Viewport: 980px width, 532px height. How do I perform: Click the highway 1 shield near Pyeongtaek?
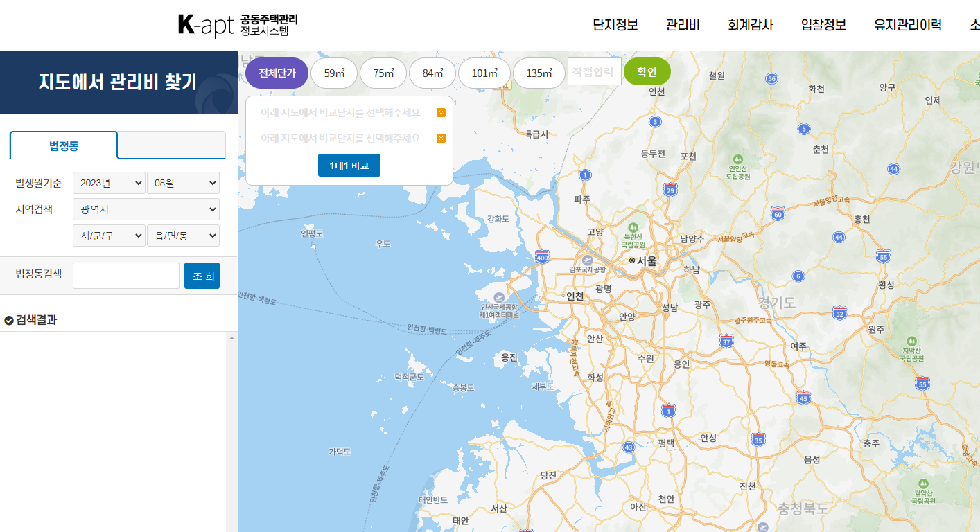[x=668, y=411]
